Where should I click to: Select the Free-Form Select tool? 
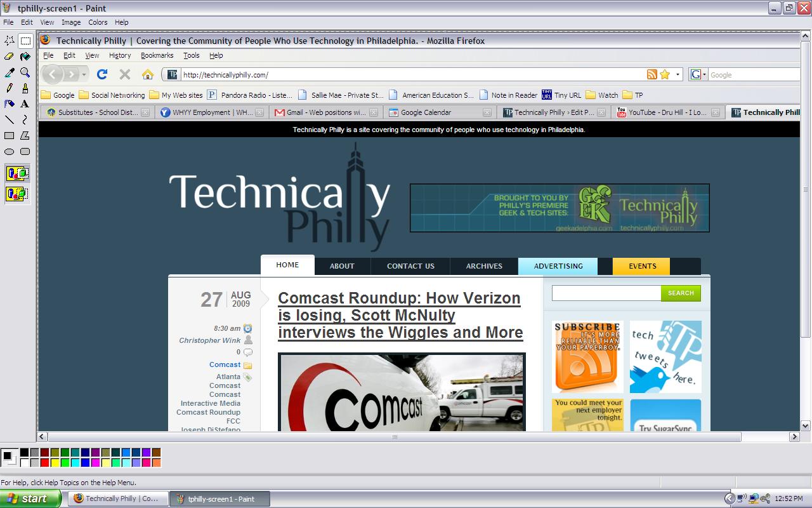tap(10, 41)
